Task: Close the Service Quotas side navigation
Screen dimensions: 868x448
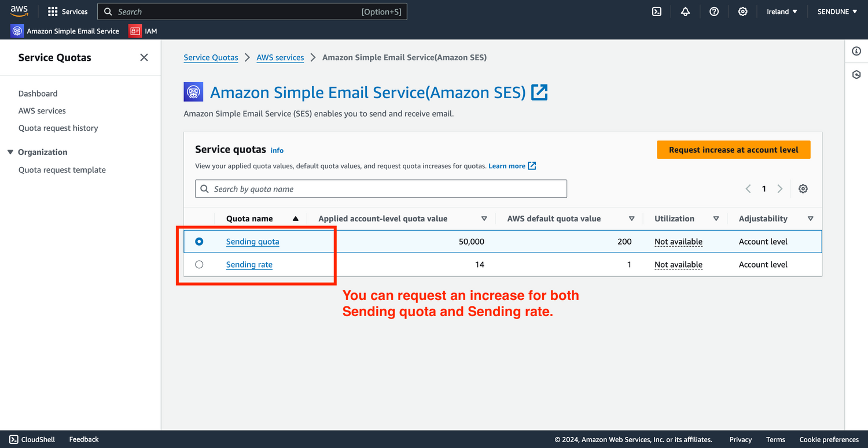Action: 144,57
